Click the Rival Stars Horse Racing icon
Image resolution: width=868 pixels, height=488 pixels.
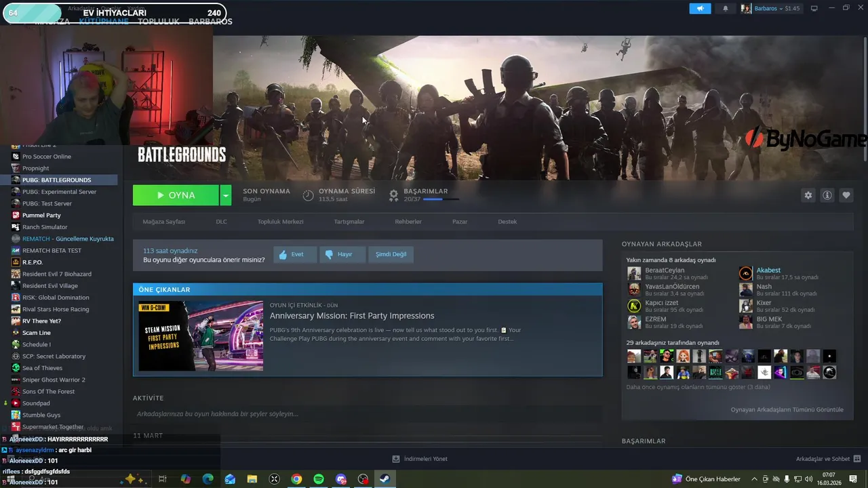[16, 309]
